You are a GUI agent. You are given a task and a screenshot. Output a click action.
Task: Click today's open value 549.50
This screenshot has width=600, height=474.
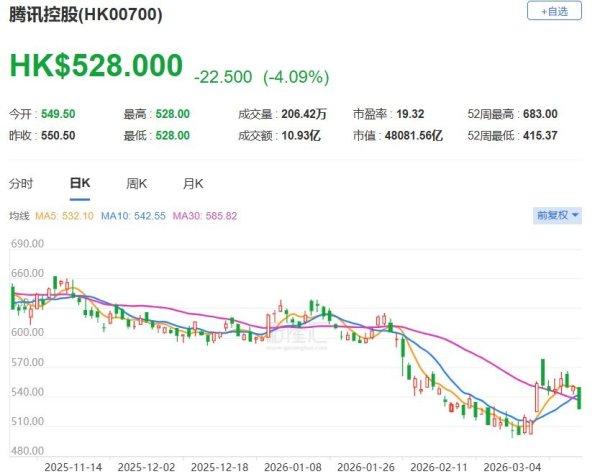[x=58, y=114]
